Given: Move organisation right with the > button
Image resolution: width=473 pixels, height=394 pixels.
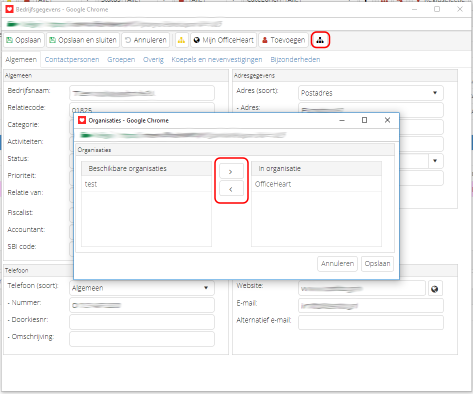Looking at the screenshot, I should (231, 172).
